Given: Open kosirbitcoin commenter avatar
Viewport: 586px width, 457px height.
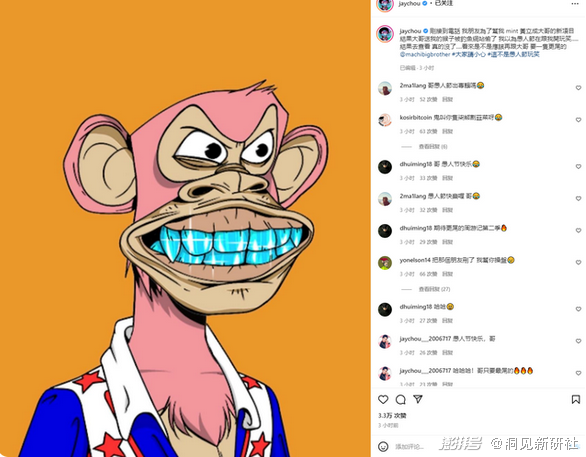Looking at the screenshot, I should coord(385,120).
